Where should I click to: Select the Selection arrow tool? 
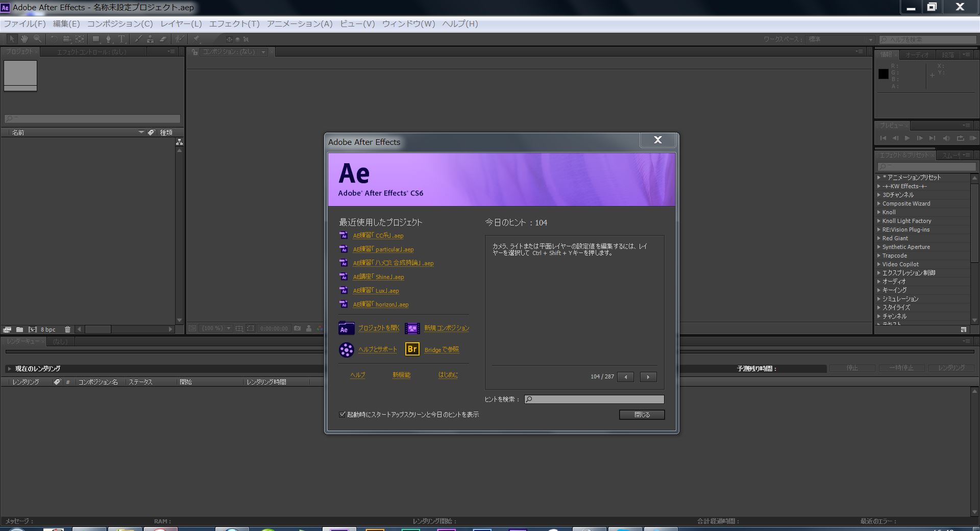pyautogui.click(x=12, y=39)
